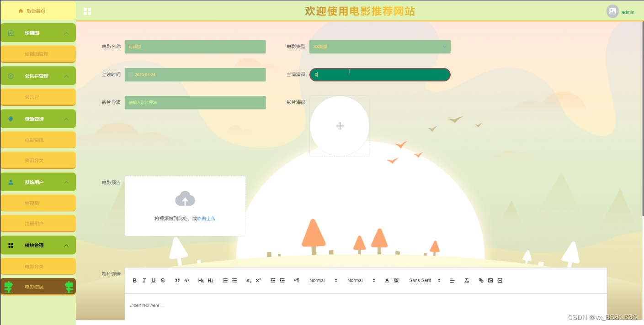The width and height of the screenshot is (644, 325).
Task: Click the 电影名称 input field
Action: (x=195, y=47)
